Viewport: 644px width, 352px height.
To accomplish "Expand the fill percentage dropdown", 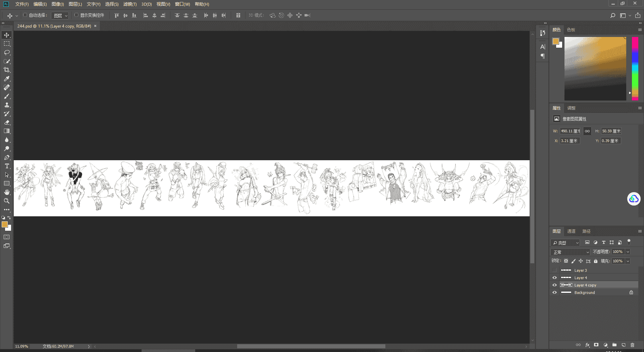I will coord(628,261).
